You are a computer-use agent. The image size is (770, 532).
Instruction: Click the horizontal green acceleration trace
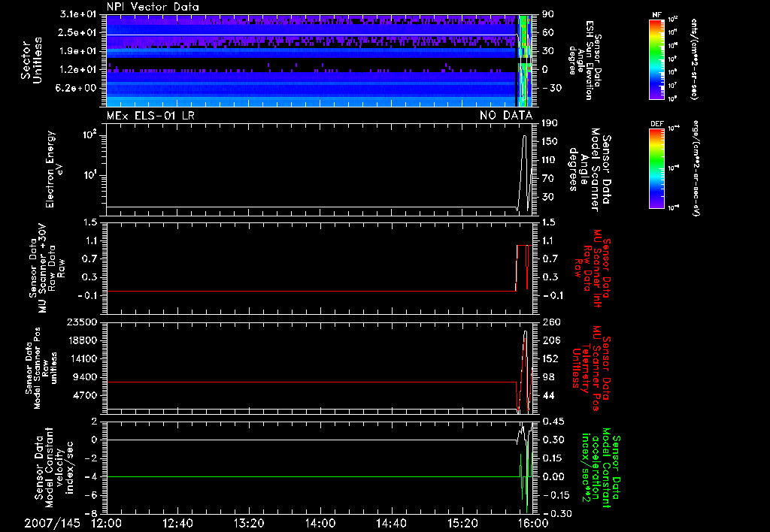point(314,476)
